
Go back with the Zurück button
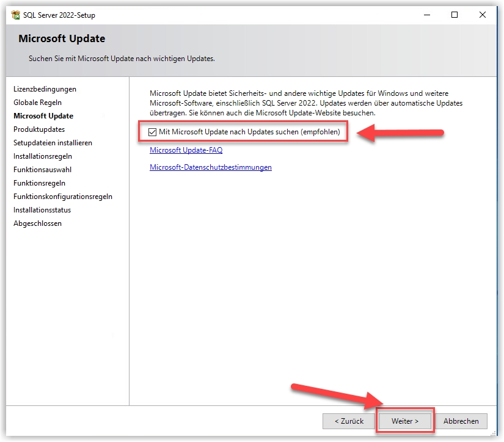[349, 421]
